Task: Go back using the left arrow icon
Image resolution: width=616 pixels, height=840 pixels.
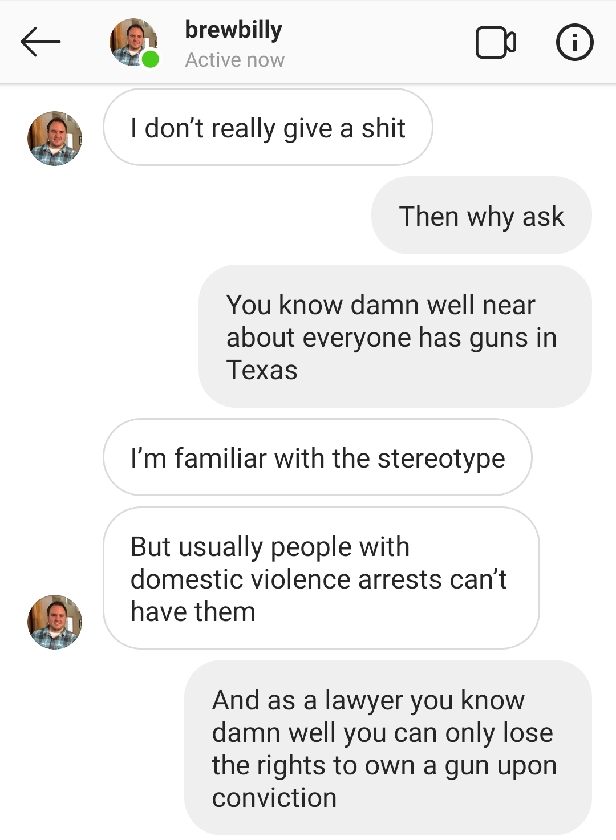Action: point(40,42)
